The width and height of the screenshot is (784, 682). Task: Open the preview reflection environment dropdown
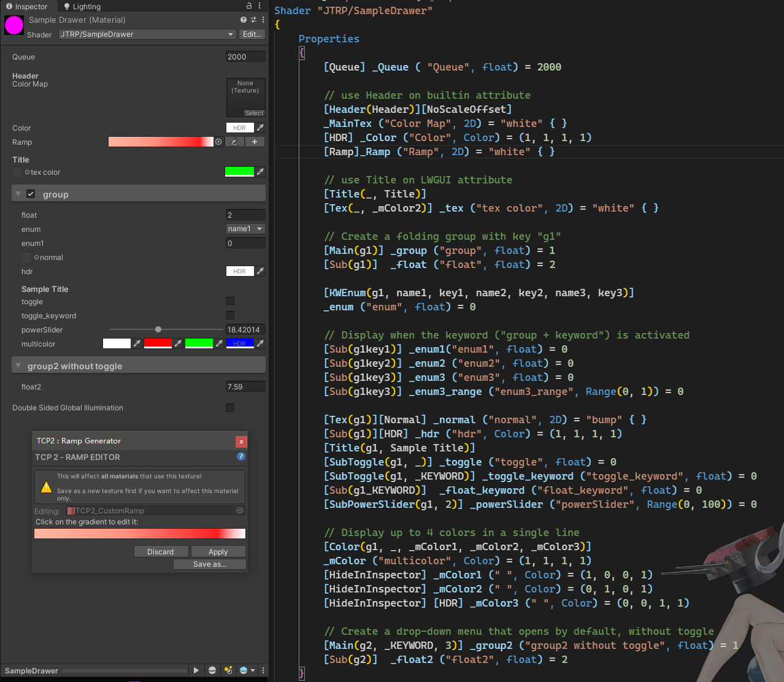click(247, 670)
